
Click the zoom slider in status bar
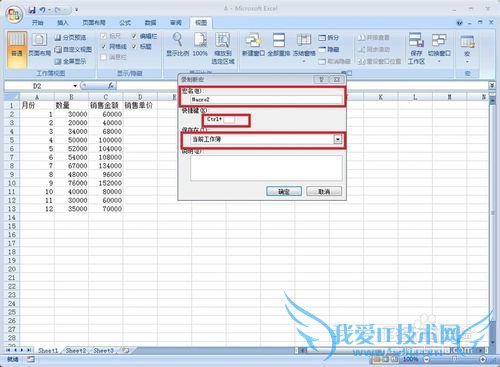(455, 359)
